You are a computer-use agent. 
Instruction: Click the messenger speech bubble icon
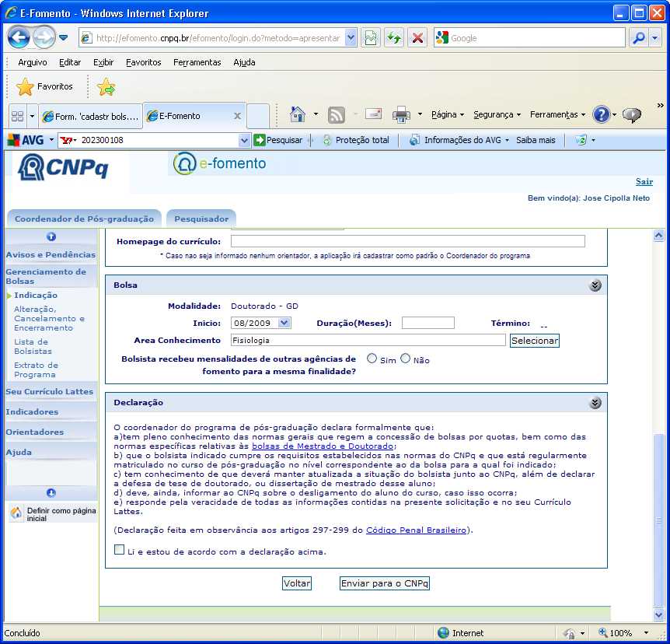632,114
